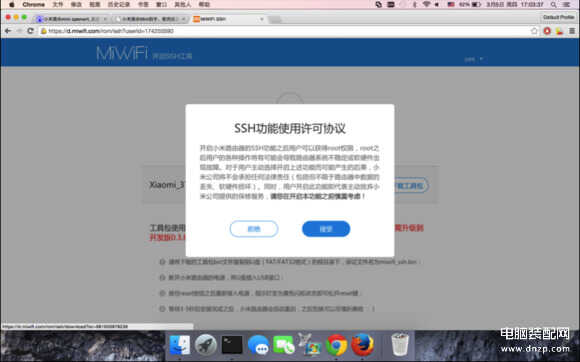Image resolution: width=580 pixels, height=362 pixels.
Task: Go back using the browser's back arrow
Action: (8, 31)
